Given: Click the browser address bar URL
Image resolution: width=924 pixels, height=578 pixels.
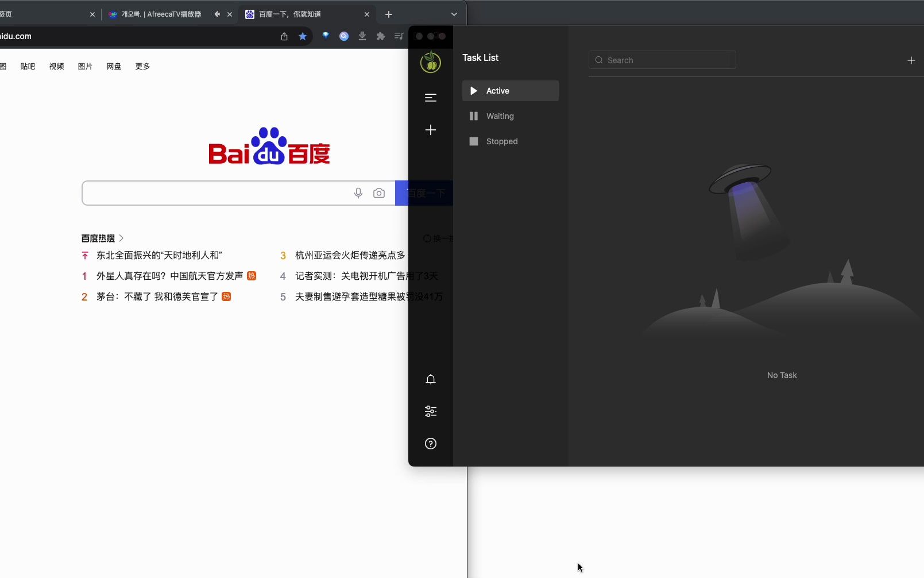Looking at the screenshot, I should click(x=16, y=36).
